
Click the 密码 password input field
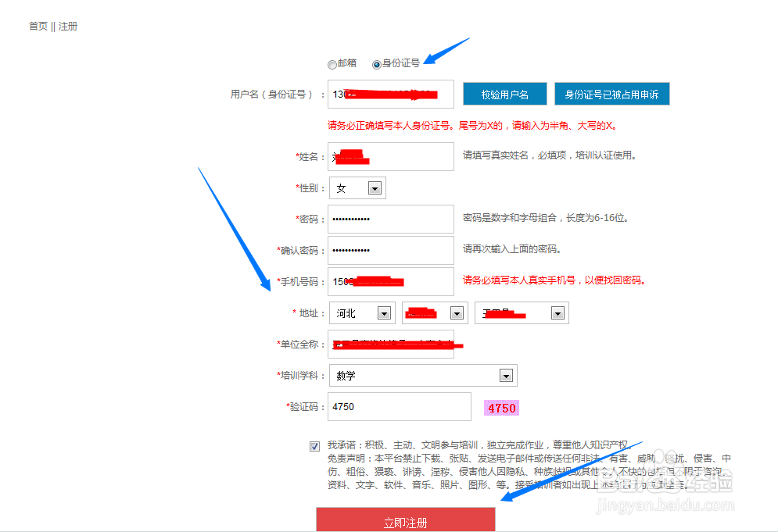click(390, 220)
